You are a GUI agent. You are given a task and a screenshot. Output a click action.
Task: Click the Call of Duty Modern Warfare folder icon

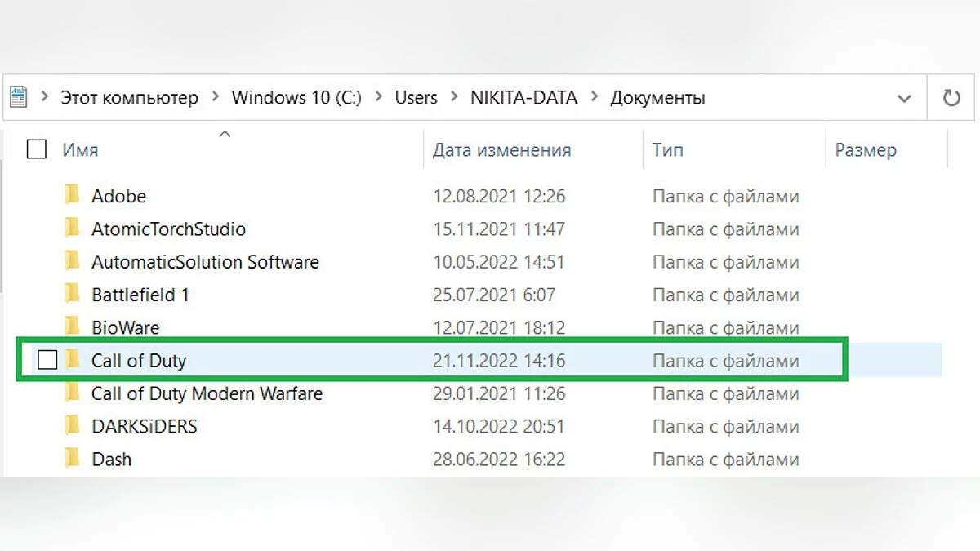click(x=73, y=393)
